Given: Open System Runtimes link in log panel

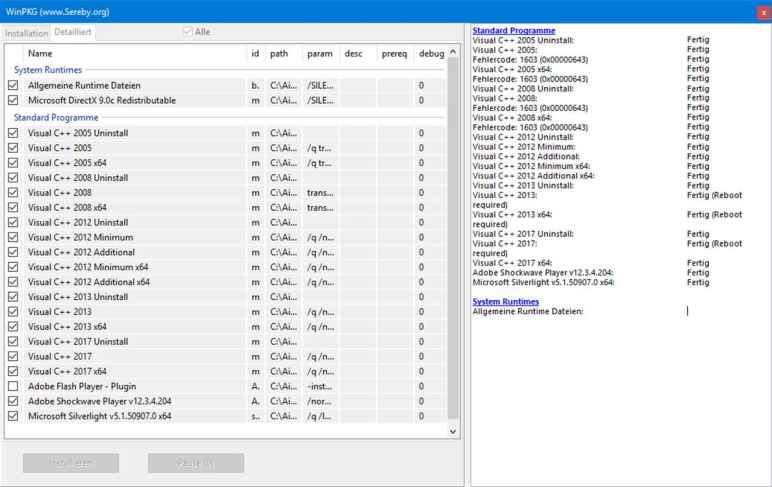Looking at the screenshot, I should 505,301.
